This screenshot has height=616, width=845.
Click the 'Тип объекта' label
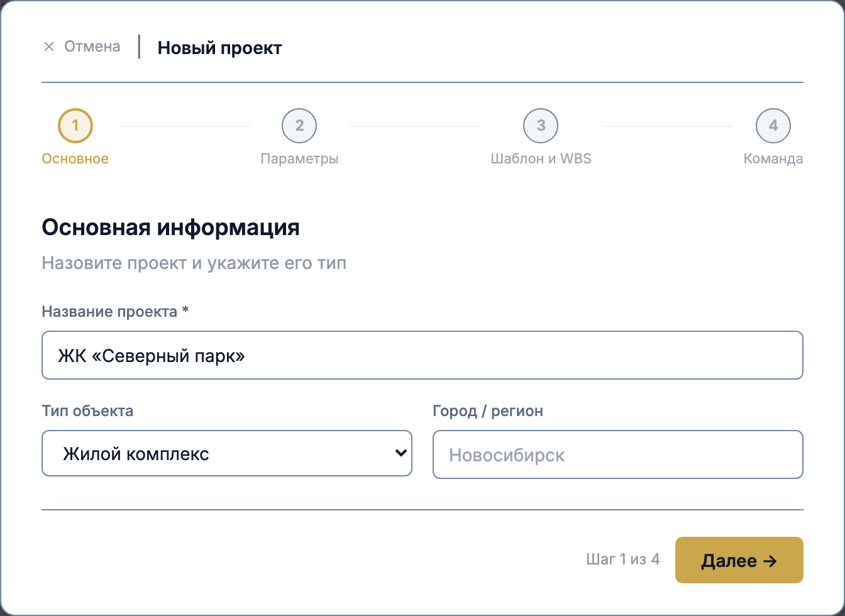point(87,411)
